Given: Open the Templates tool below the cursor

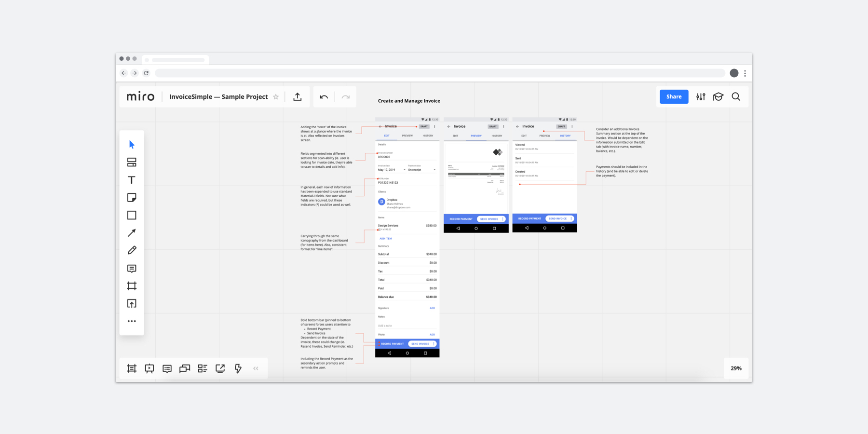Looking at the screenshot, I should click(131, 162).
